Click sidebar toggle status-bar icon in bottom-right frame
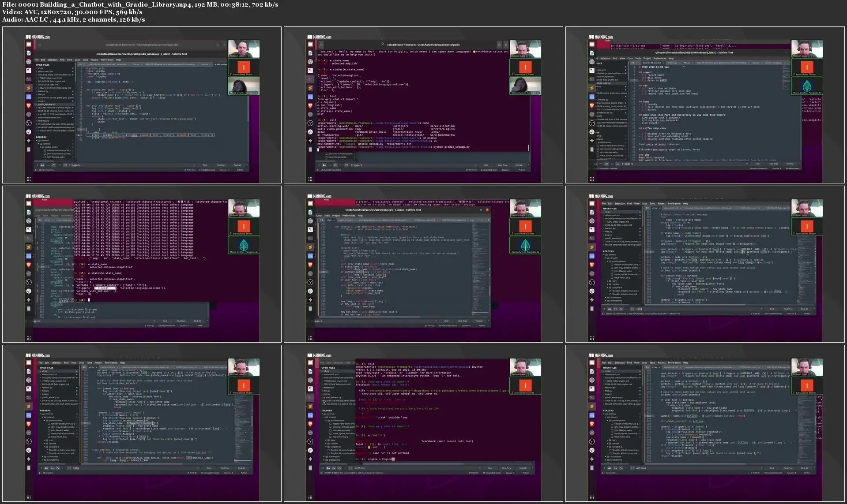The image size is (847, 504). pos(603,473)
